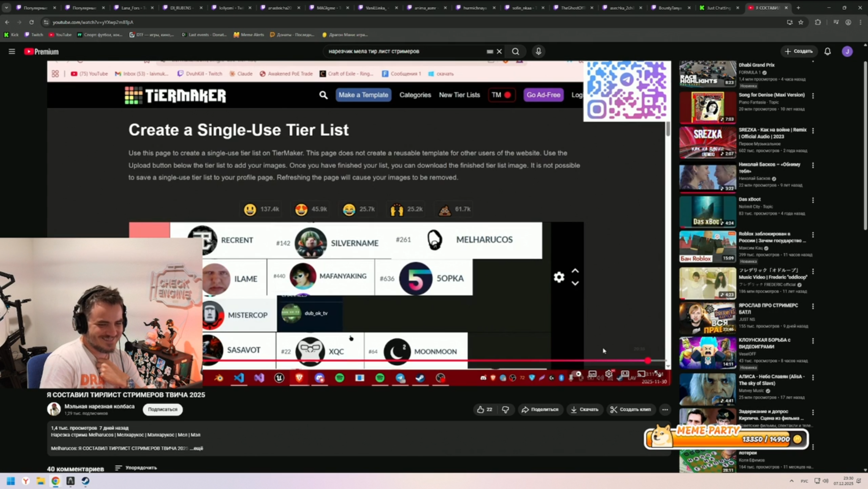868x489 pixels.
Task: Click the Поделиться share button
Action: [540, 410]
